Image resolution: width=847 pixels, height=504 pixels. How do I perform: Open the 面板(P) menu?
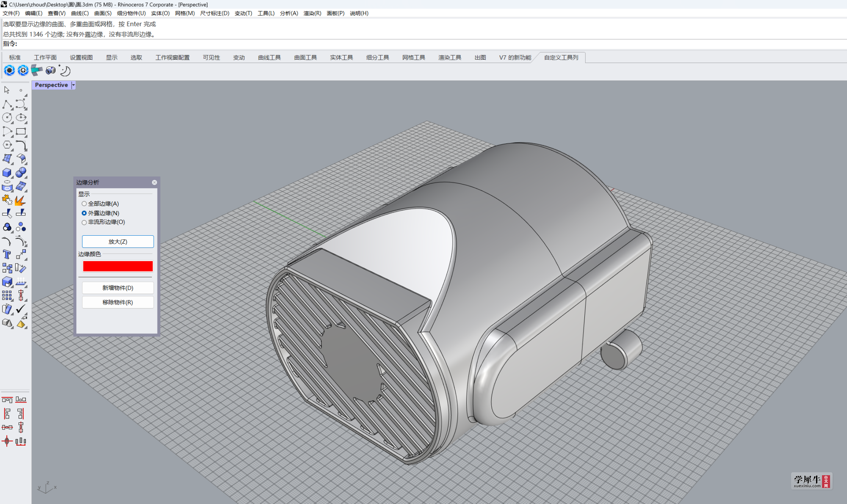pyautogui.click(x=335, y=13)
